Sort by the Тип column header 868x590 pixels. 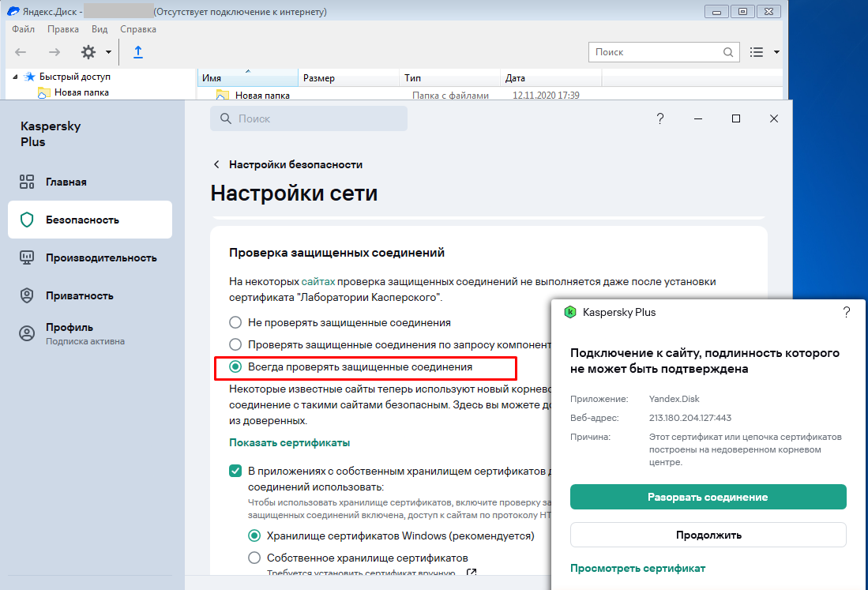pos(449,78)
